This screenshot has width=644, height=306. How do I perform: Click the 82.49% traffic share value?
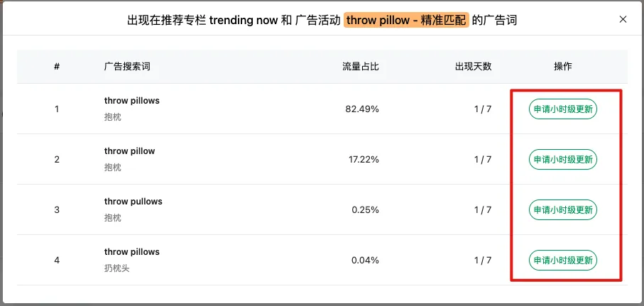coord(362,109)
